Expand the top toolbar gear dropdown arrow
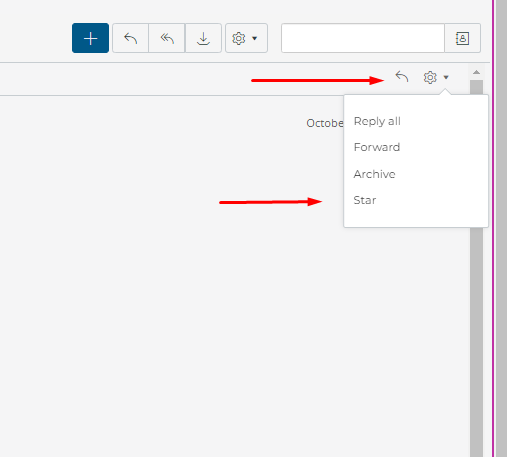The image size is (507, 457). 255,38
